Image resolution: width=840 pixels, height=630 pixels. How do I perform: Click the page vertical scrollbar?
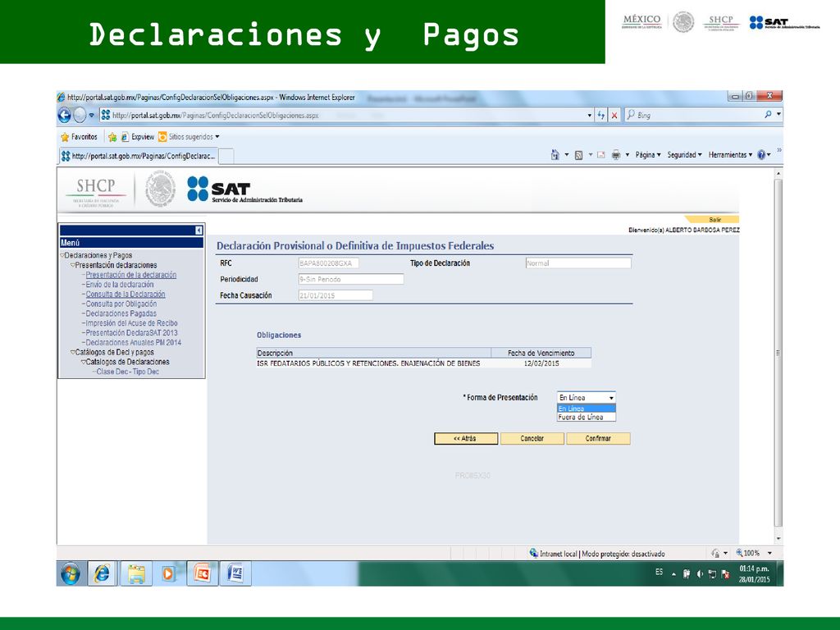coord(778,353)
